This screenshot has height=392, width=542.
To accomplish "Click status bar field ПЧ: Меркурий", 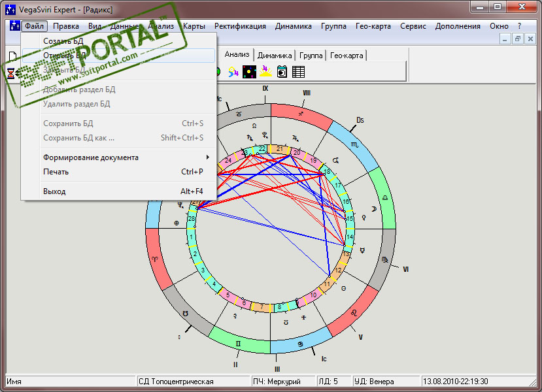I will (x=282, y=382).
